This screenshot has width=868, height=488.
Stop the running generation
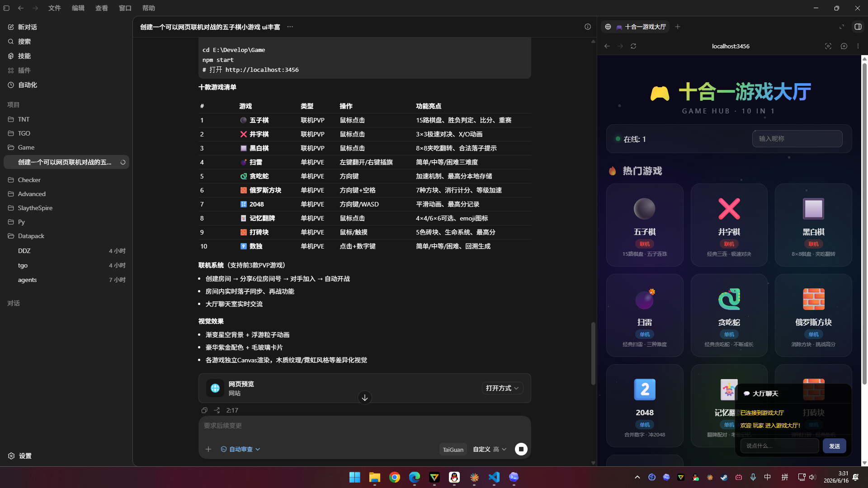point(521,449)
